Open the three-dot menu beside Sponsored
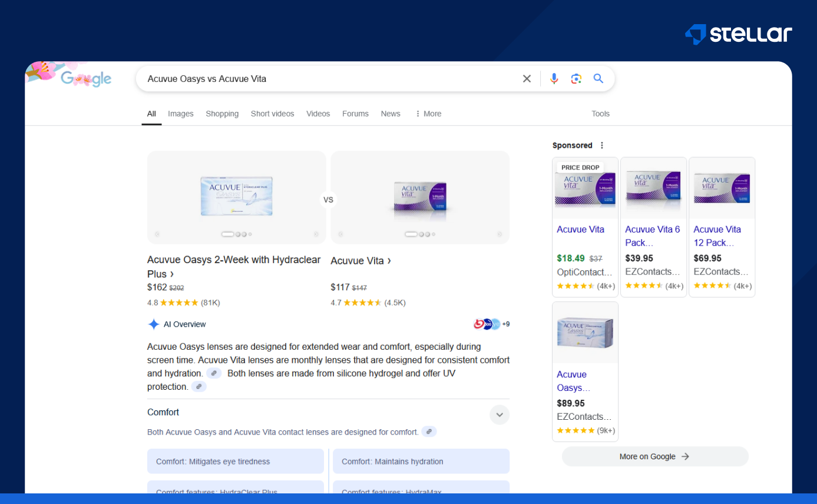817x504 pixels. [602, 145]
